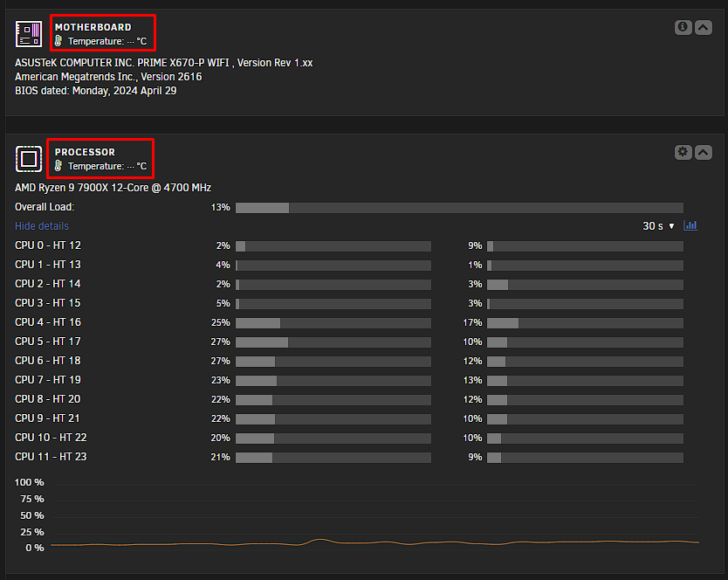This screenshot has height=580, width=728.
Task: Click the motherboard chip icon
Action: pos(29,34)
